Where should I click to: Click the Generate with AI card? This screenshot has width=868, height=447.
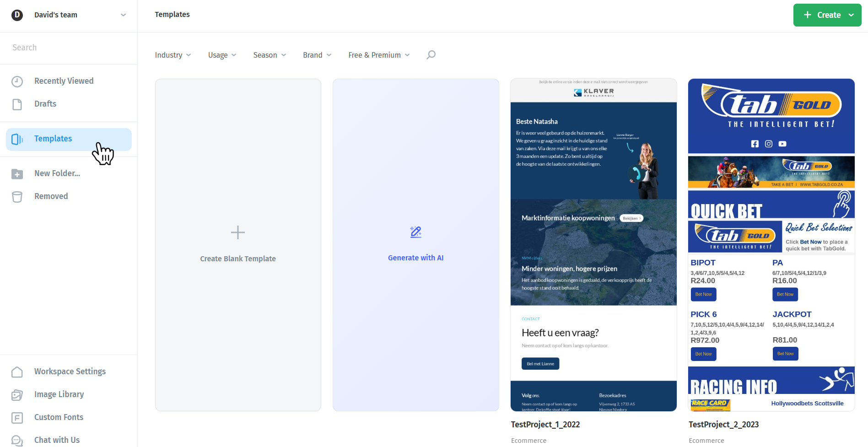[416, 245]
